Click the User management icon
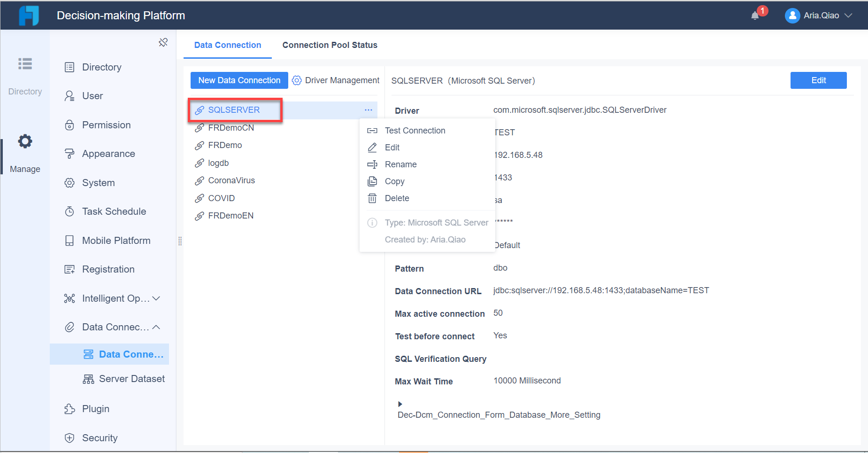 tap(69, 95)
